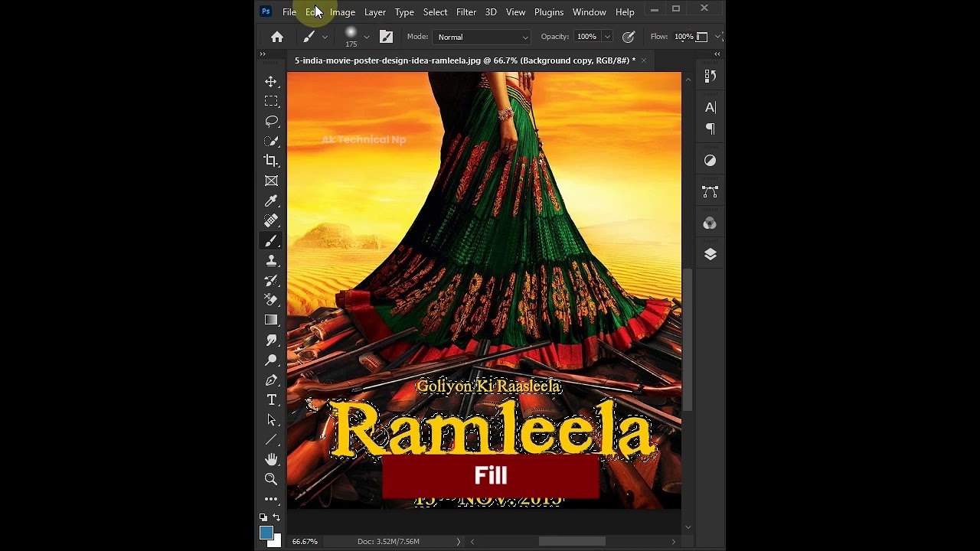Screen dimensions: 980x551
Task: Select the Zoom tool
Action: [271, 479]
